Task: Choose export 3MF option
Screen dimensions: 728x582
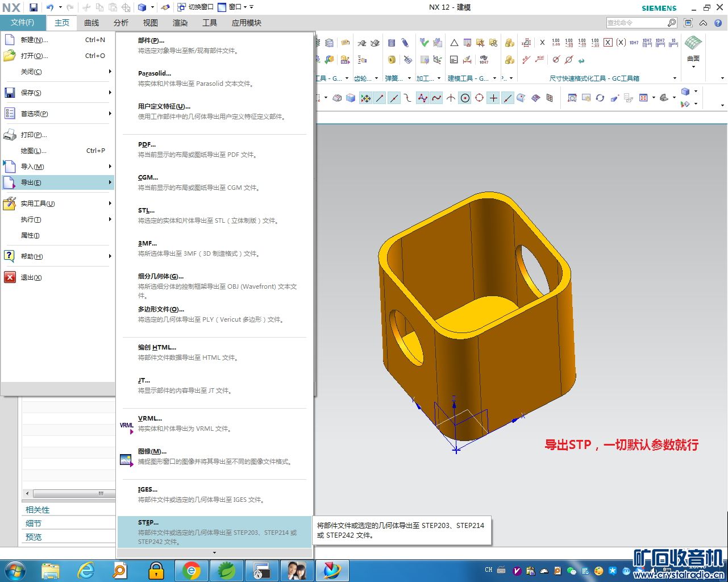Action: pyautogui.click(x=214, y=248)
